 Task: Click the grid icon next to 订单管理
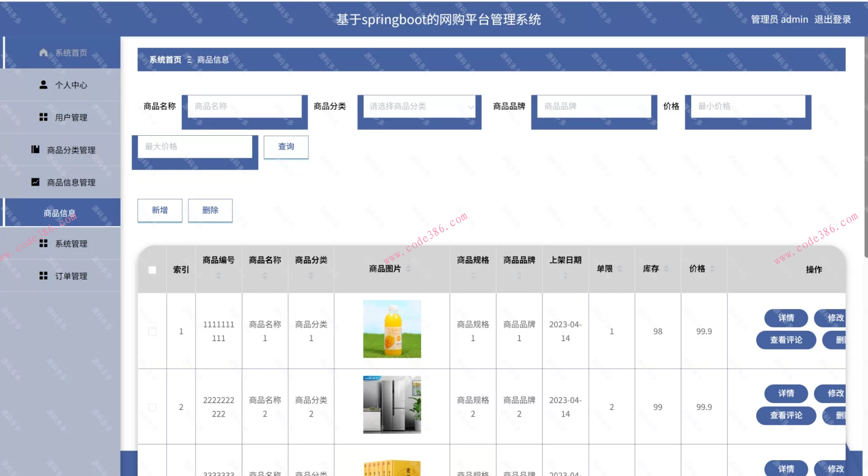point(43,276)
